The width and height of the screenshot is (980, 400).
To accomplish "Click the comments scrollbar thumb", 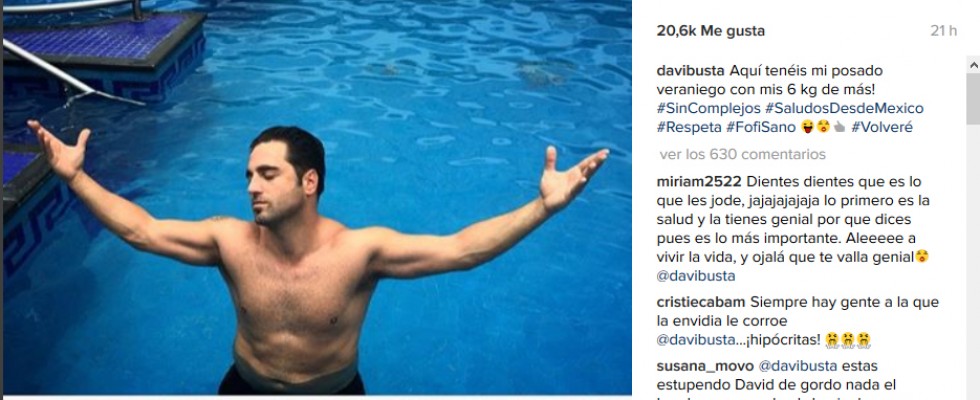I will coord(973,99).
